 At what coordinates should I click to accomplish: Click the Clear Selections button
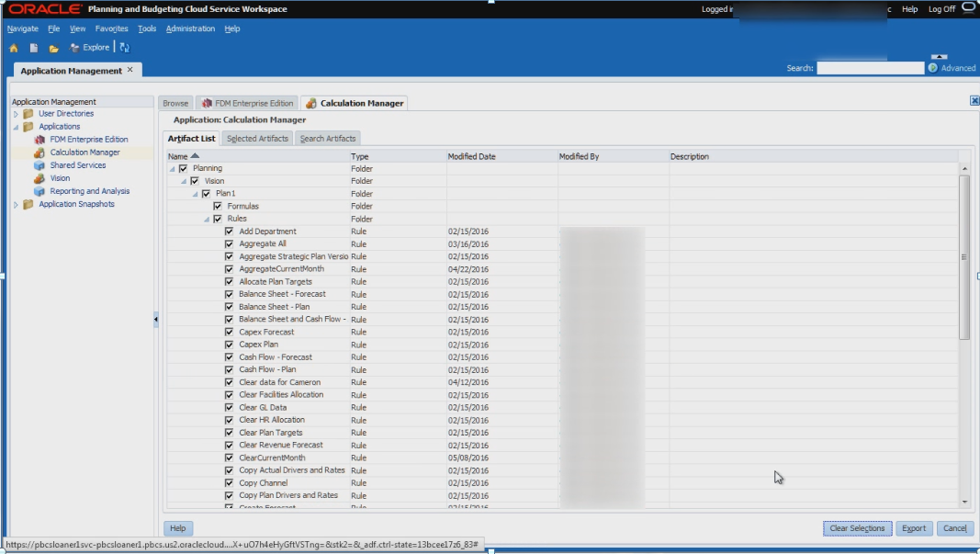pos(857,528)
